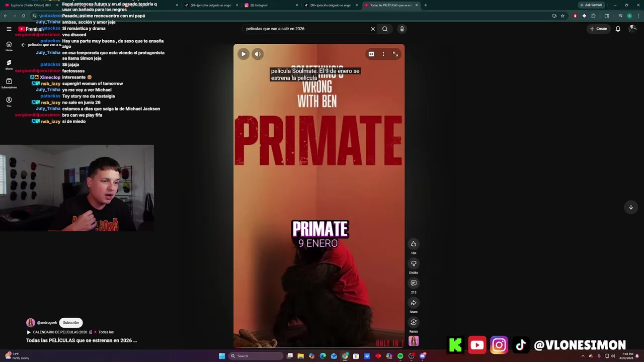Switch to the Euphoria Trailer Oficial HBO tab
644x362 pixels.
pyautogui.click(x=30, y=5)
